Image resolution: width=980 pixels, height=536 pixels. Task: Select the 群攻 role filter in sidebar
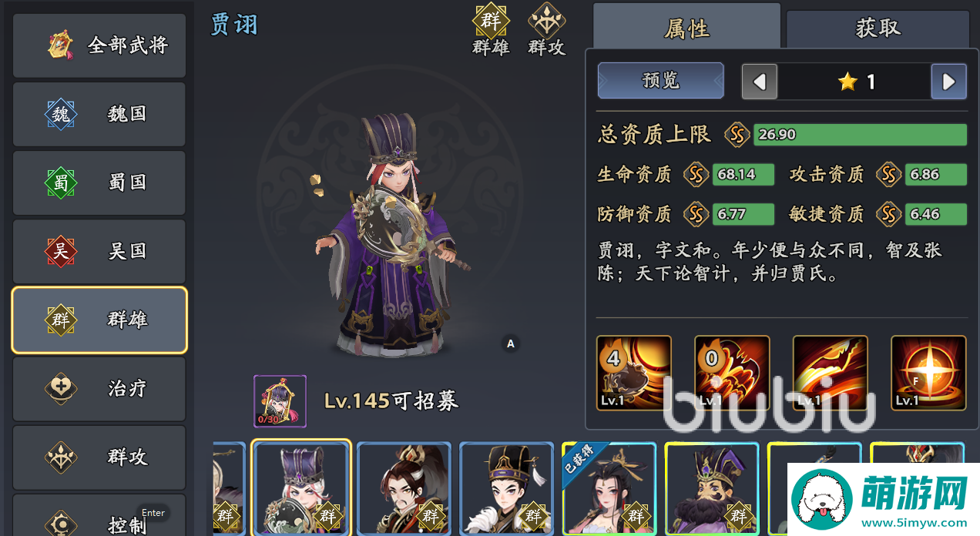[99, 457]
